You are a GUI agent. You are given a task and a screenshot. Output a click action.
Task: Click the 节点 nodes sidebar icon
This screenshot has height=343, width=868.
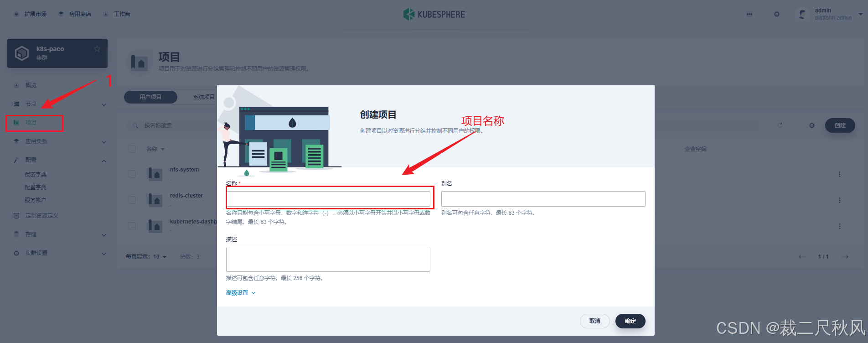[x=16, y=104]
